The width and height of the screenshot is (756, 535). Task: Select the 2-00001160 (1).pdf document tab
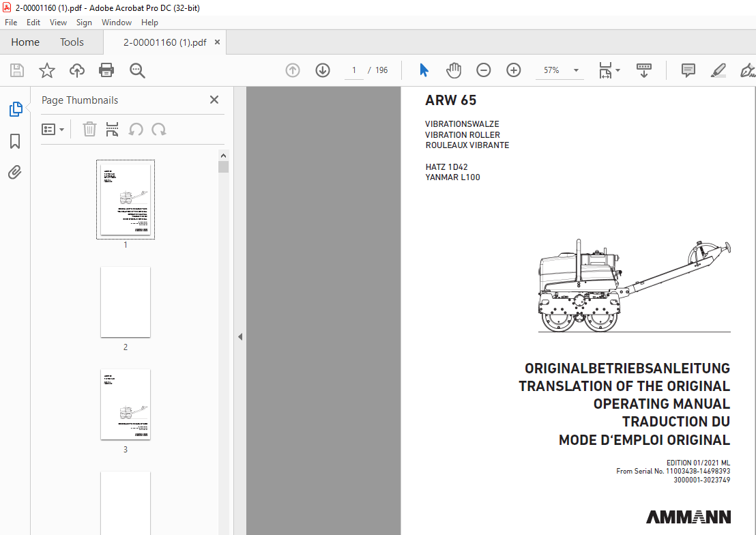[164, 42]
